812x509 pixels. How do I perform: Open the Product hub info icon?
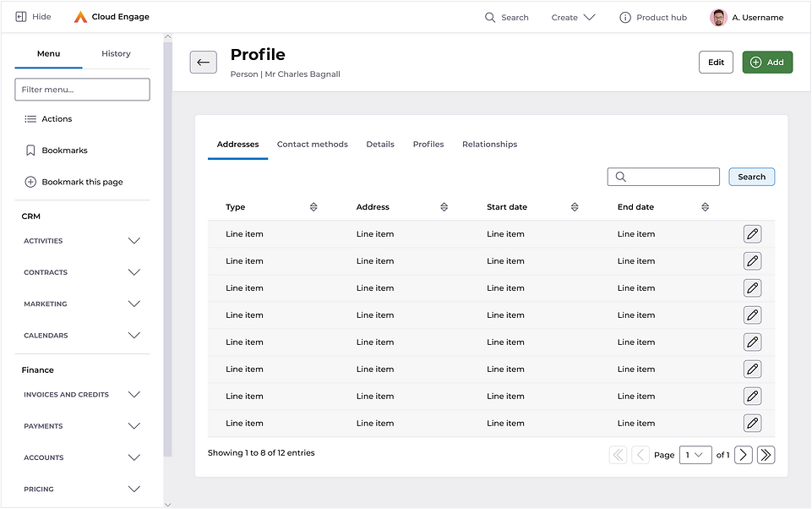(x=625, y=17)
